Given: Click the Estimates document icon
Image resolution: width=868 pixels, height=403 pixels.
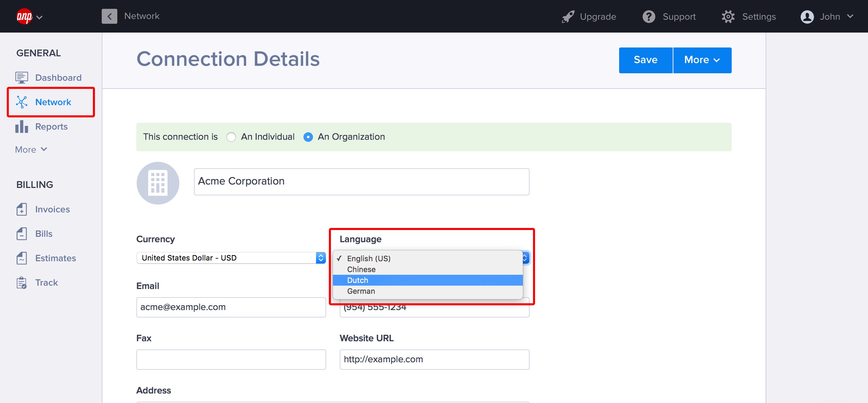Looking at the screenshot, I should [21, 258].
